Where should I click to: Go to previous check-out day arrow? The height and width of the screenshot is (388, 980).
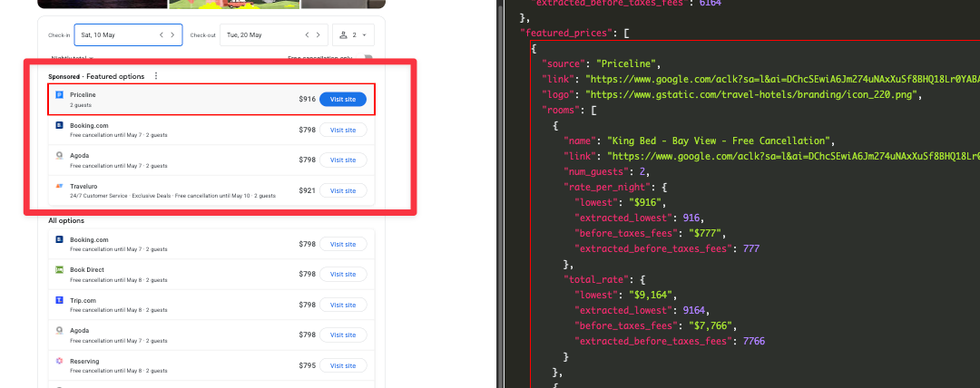[307, 35]
